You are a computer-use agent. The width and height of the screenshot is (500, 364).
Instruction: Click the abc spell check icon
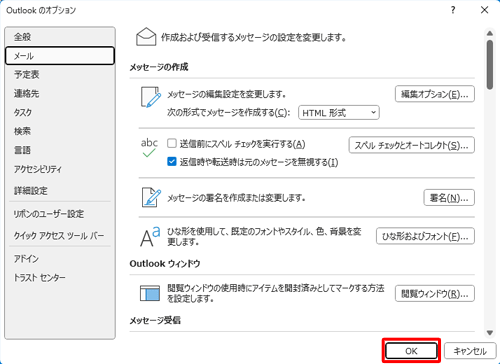click(x=149, y=148)
